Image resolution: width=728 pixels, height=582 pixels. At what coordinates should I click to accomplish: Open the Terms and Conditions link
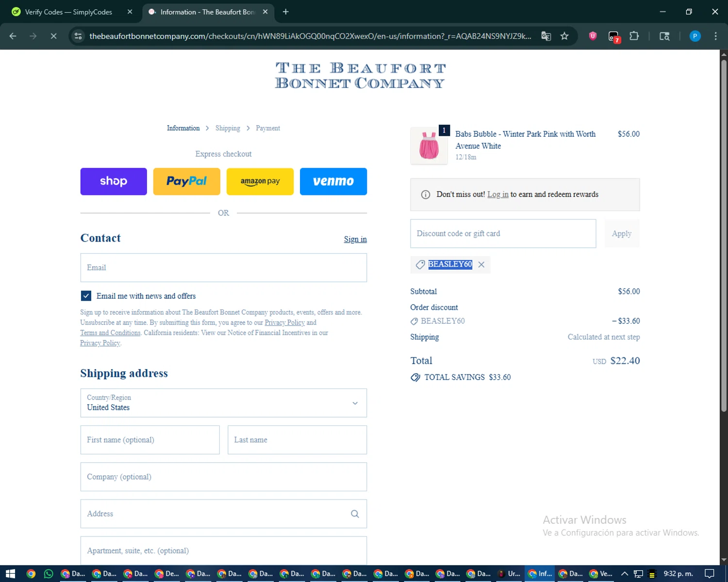pyautogui.click(x=110, y=333)
